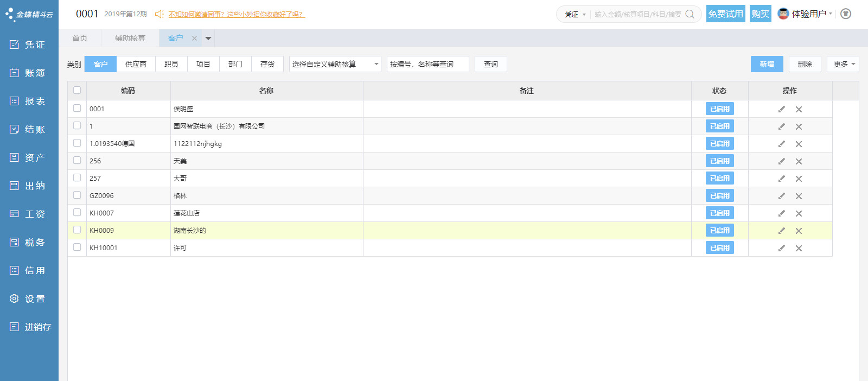Open the 信用 sidebar module
This screenshot has height=381, width=868.
pos(29,270)
